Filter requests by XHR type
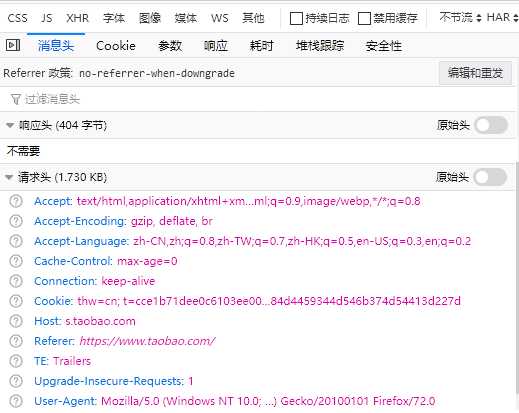 (77, 18)
